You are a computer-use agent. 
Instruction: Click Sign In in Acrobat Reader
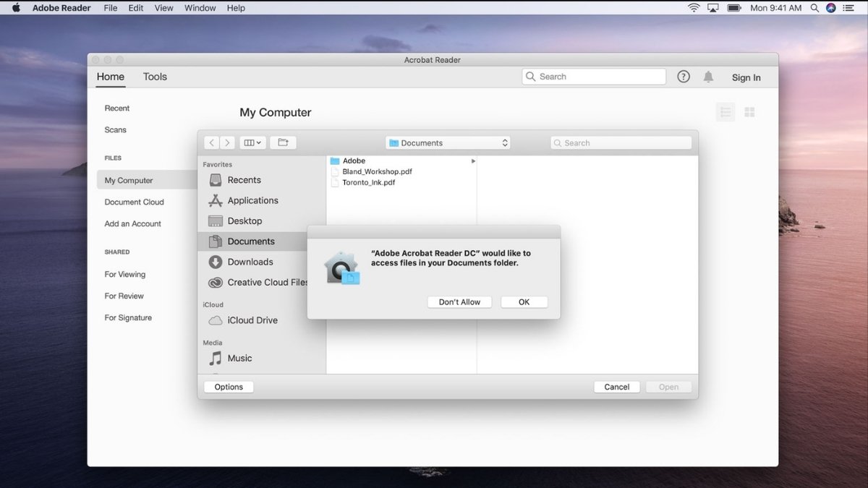tap(746, 77)
